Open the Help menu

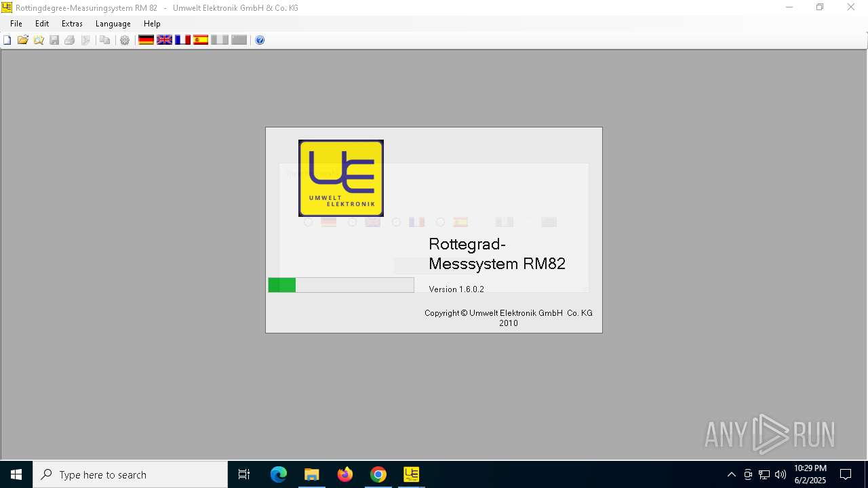152,24
